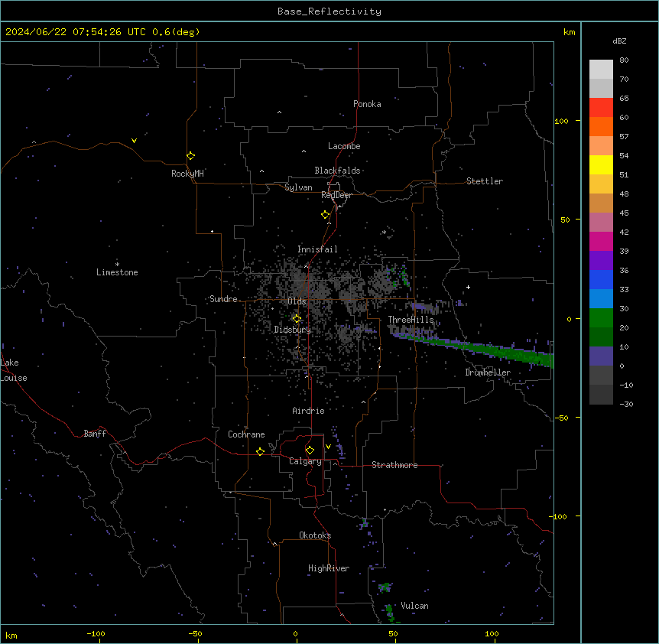Screen dimensions: 659x644
Task: Select the white 80-70 dBZ legend swatch
Action: pyautogui.click(x=601, y=70)
